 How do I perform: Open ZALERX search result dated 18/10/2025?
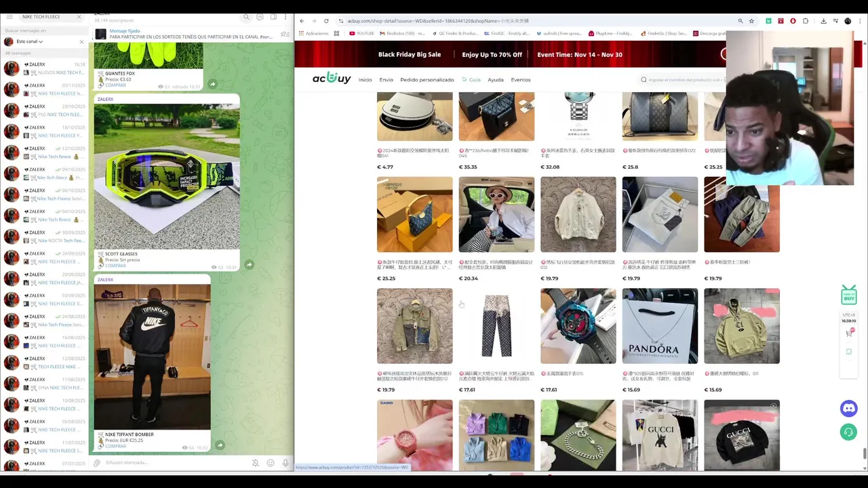pos(45,131)
